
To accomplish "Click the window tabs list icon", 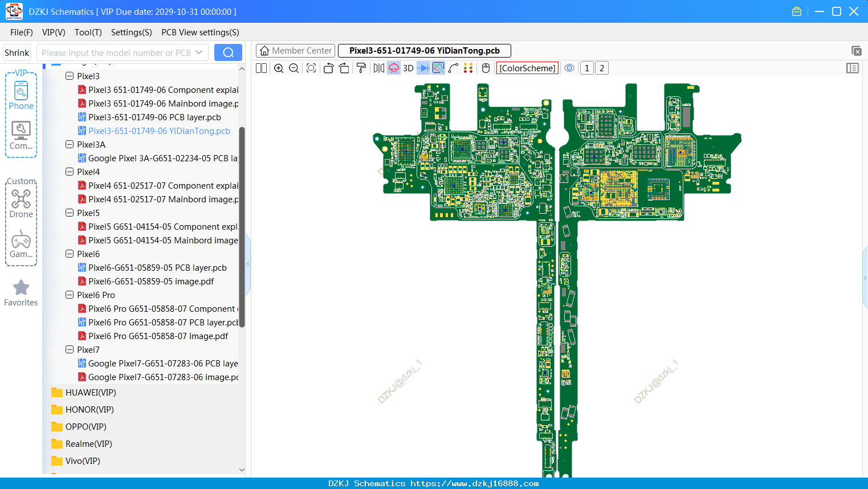I will pos(856,51).
